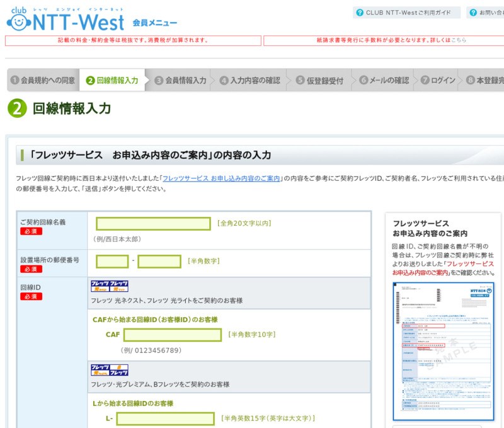
Task: Click inside the ご契約回線名義 text field
Action: pos(153,224)
